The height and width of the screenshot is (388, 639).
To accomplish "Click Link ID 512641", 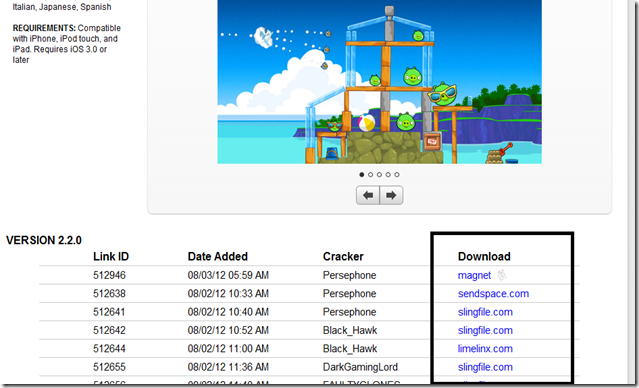I will pos(109,312).
